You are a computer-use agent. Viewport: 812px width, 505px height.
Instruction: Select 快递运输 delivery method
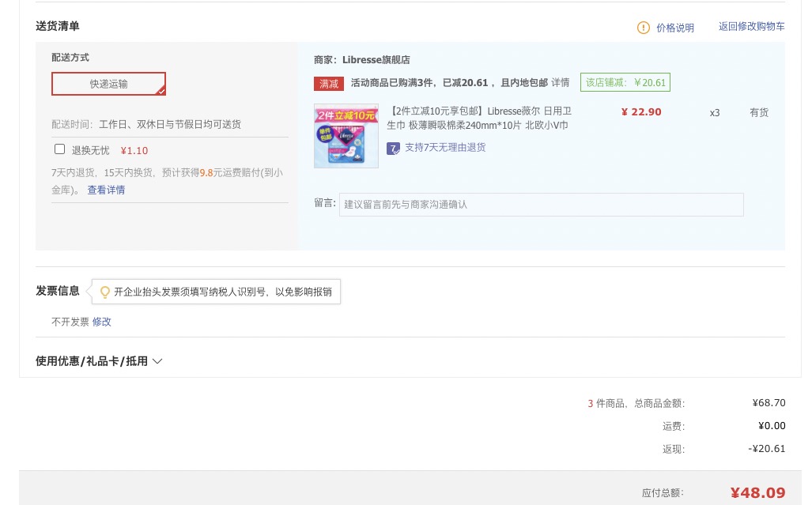coord(109,84)
